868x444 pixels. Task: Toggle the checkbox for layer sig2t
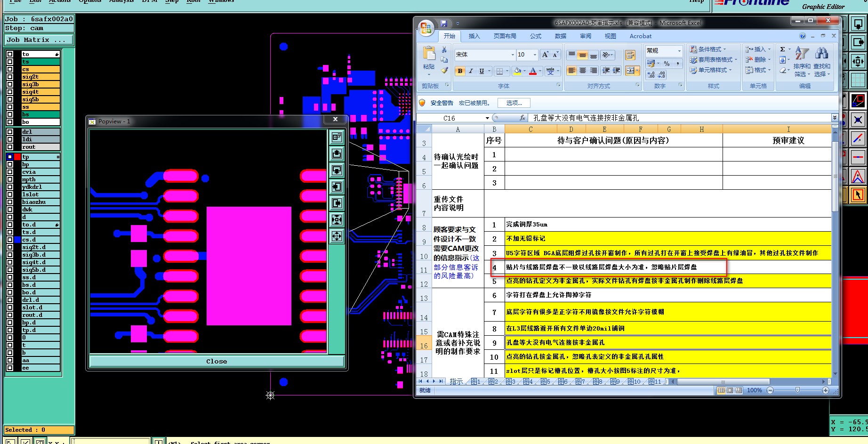[x=10, y=77]
